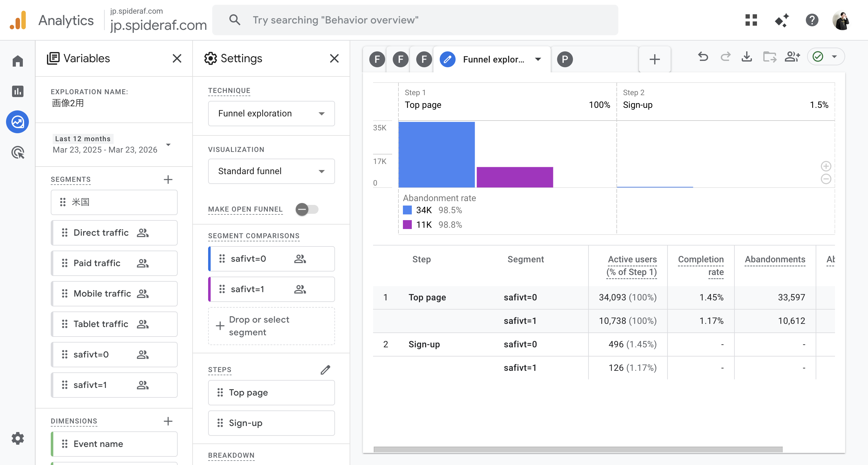Open the Standard funnel visualization dropdown
868x465 pixels.
[271, 171]
